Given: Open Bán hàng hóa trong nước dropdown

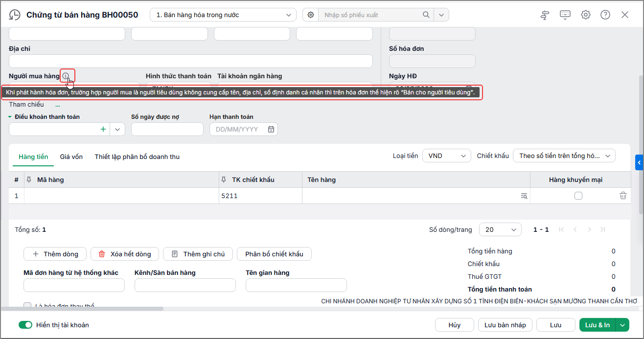Looking at the screenshot, I should (x=223, y=15).
